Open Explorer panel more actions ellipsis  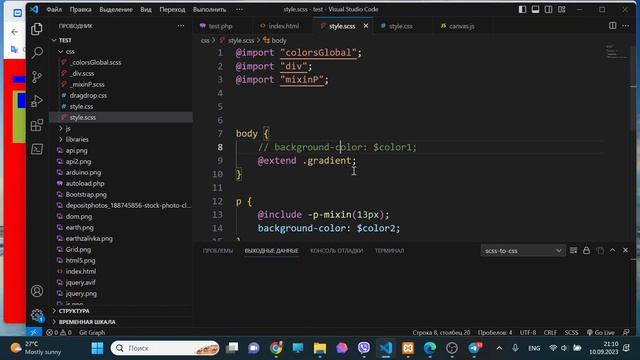[181, 26]
